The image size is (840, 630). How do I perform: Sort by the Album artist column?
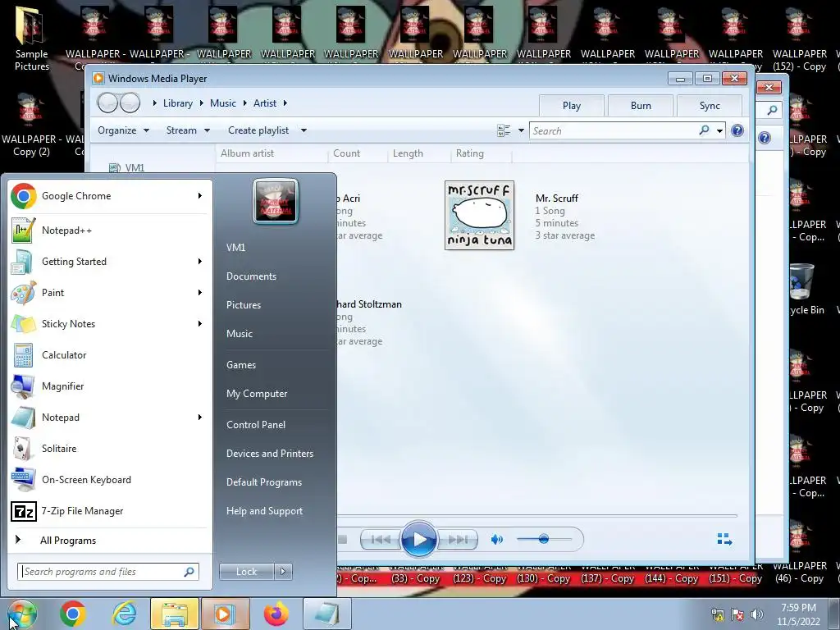pos(247,153)
